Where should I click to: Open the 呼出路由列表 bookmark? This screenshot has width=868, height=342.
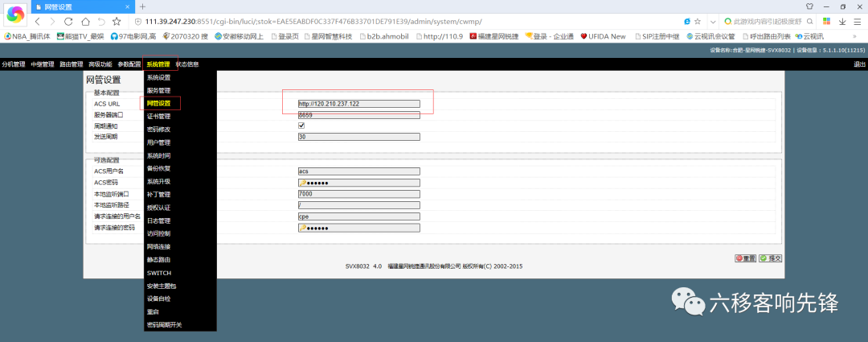pos(766,36)
